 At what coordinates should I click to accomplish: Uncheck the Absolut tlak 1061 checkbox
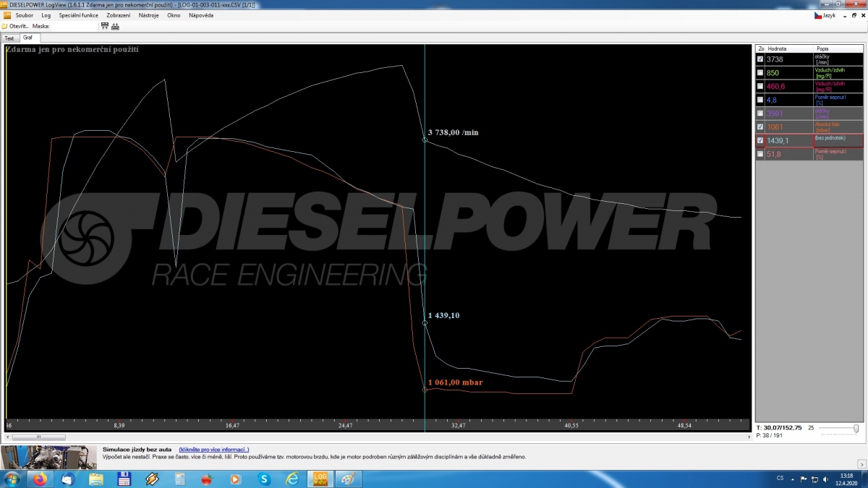759,127
